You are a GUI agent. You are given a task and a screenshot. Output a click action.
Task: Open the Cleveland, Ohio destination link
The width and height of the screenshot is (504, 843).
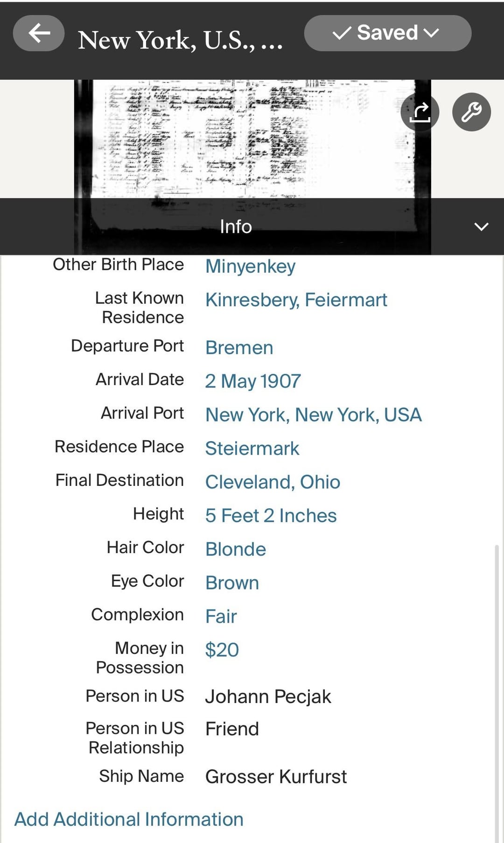tap(273, 482)
